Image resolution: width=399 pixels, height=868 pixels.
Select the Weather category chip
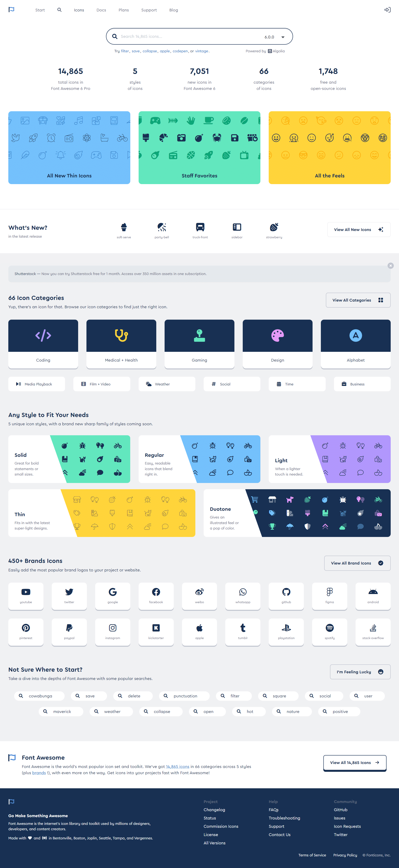coord(167,384)
